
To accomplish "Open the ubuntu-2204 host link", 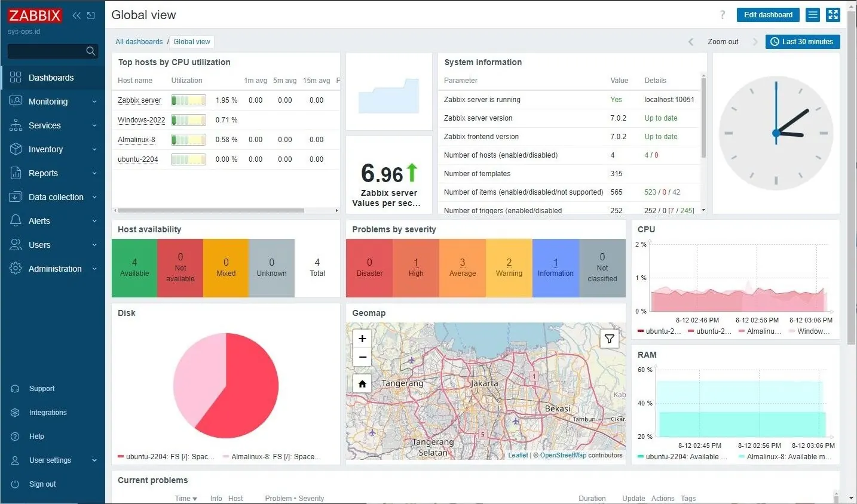I will 137,159.
